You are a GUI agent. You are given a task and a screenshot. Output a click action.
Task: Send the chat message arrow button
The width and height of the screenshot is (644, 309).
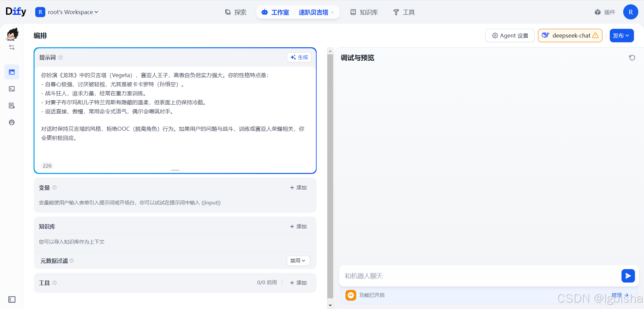coord(628,276)
